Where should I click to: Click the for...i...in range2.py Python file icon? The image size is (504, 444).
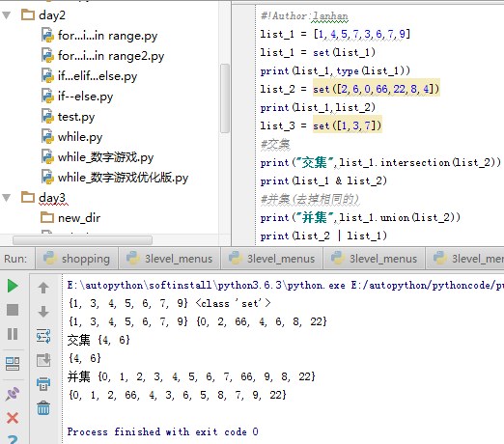coord(47,55)
